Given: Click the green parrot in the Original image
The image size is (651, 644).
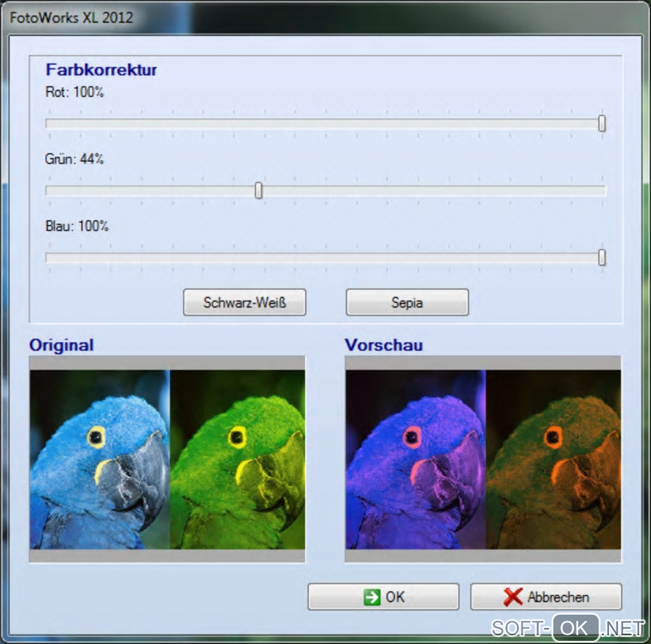Looking at the screenshot, I should click(237, 460).
